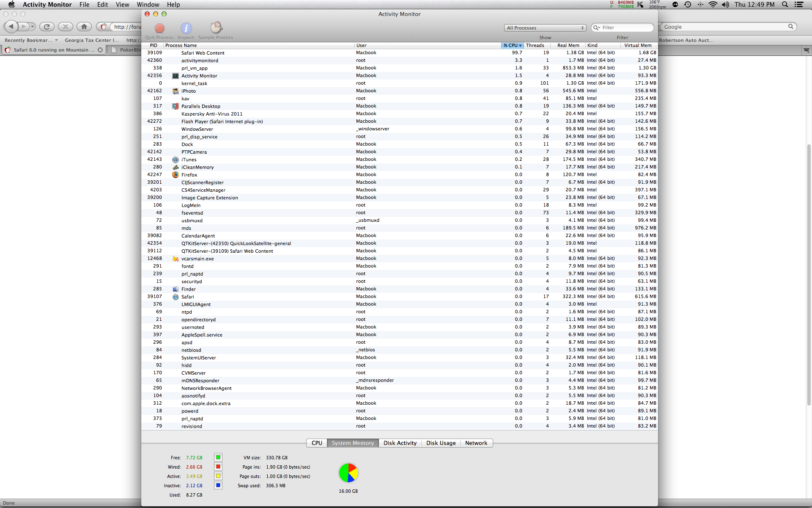Open the Window menu
The width and height of the screenshot is (812, 508).
[148, 5]
